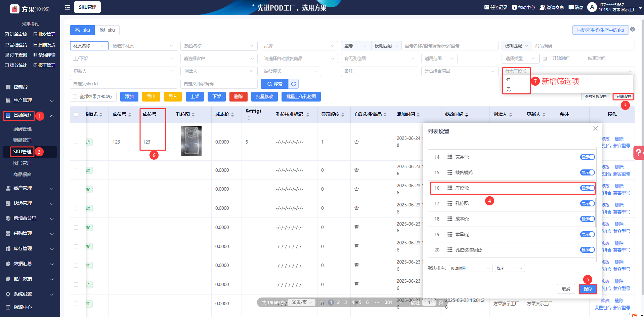The image size is (644, 317).
Task: Toggle 壳类型 column visibility switch
Action: click(587, 157)
